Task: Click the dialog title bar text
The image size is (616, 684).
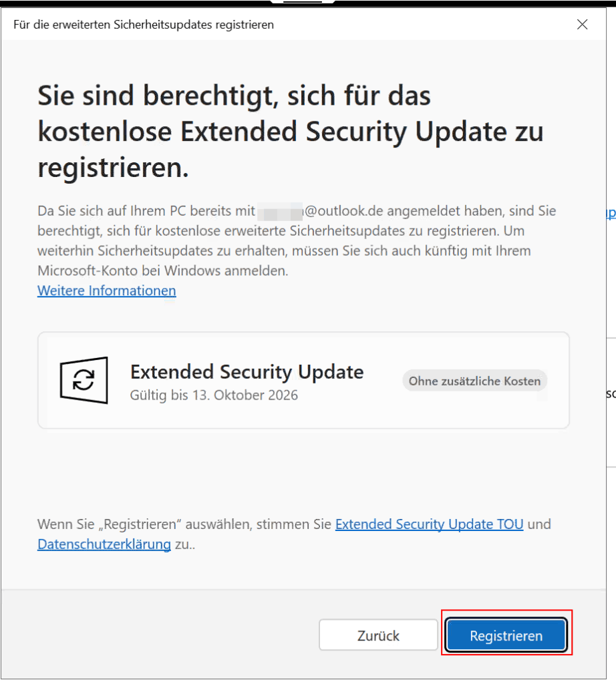Action: [x=144, y=25]
